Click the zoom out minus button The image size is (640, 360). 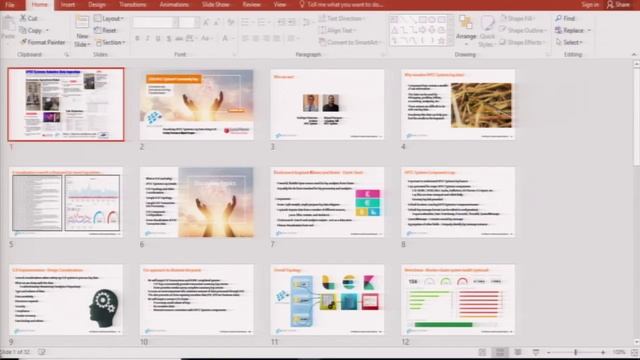[x=549, y=352]
